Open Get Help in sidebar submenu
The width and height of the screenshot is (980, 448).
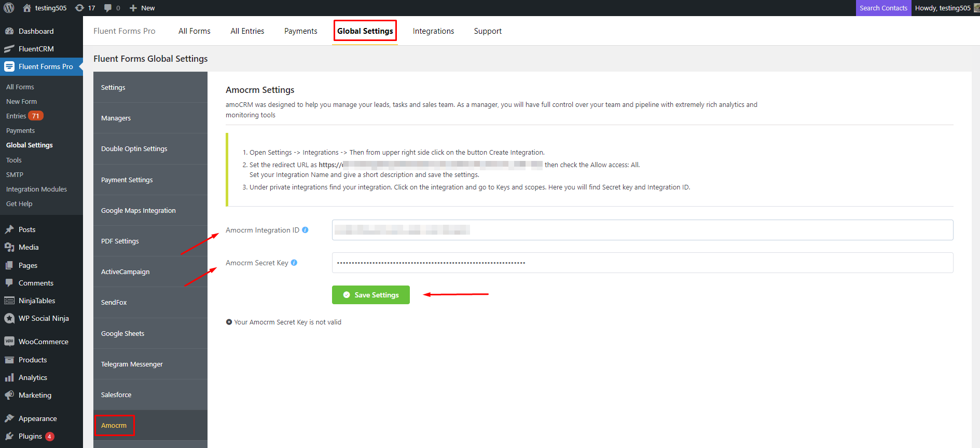coord(19,203)
